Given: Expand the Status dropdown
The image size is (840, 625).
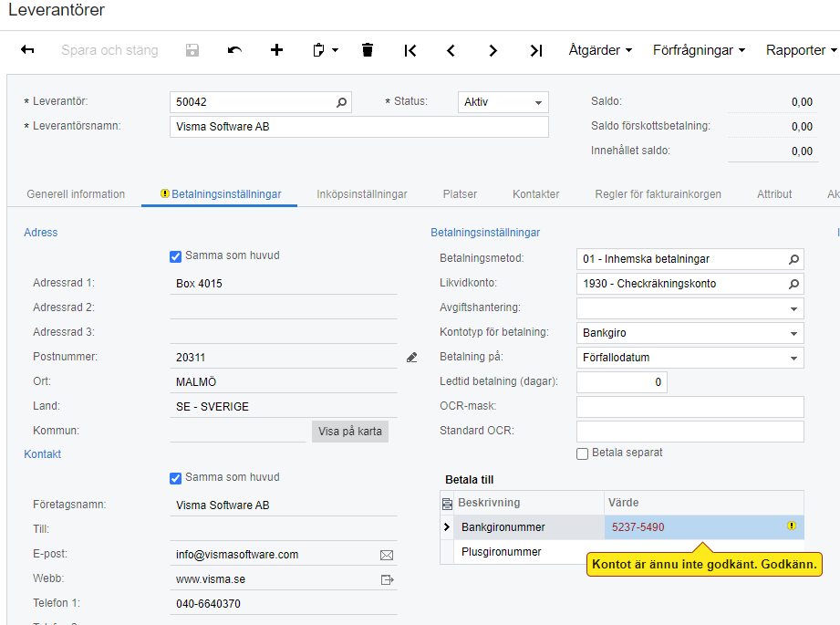Looking at the screenshot, I should (x=539, y=102).
